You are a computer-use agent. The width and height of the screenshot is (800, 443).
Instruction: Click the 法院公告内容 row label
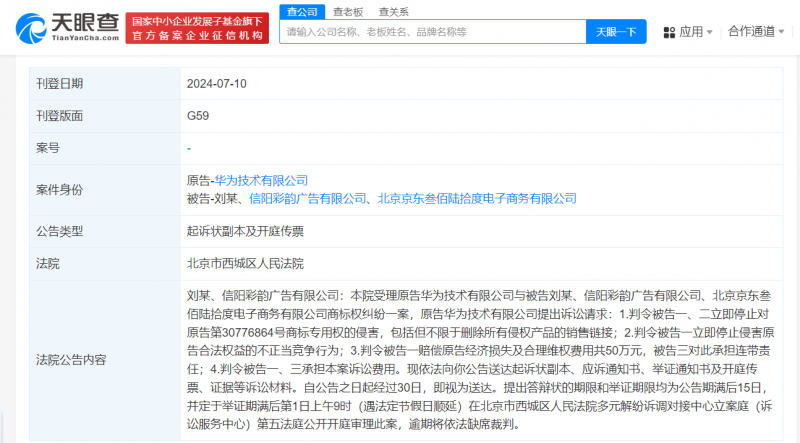(71, 359)
